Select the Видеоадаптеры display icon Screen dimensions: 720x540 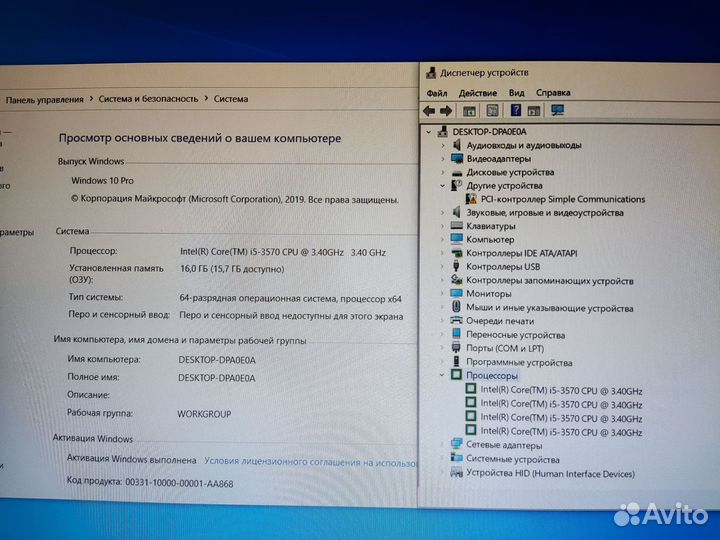456,158
